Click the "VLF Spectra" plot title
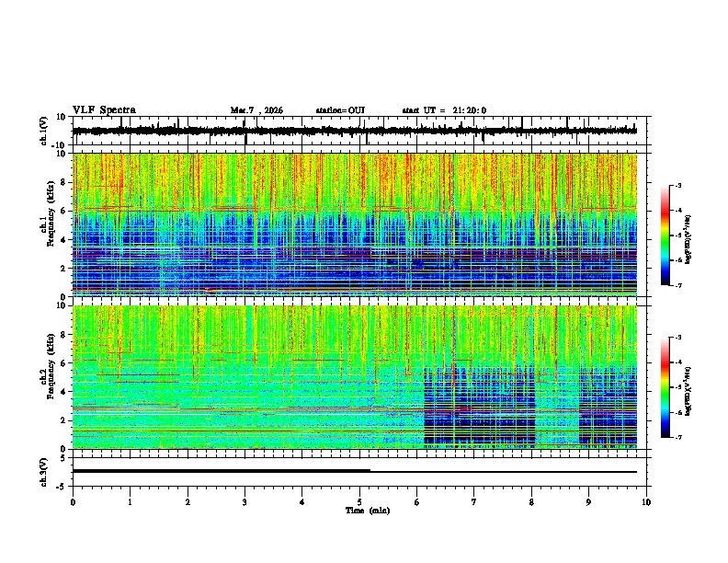The width and height of the screenshot is (728, 563). [104, 110]
